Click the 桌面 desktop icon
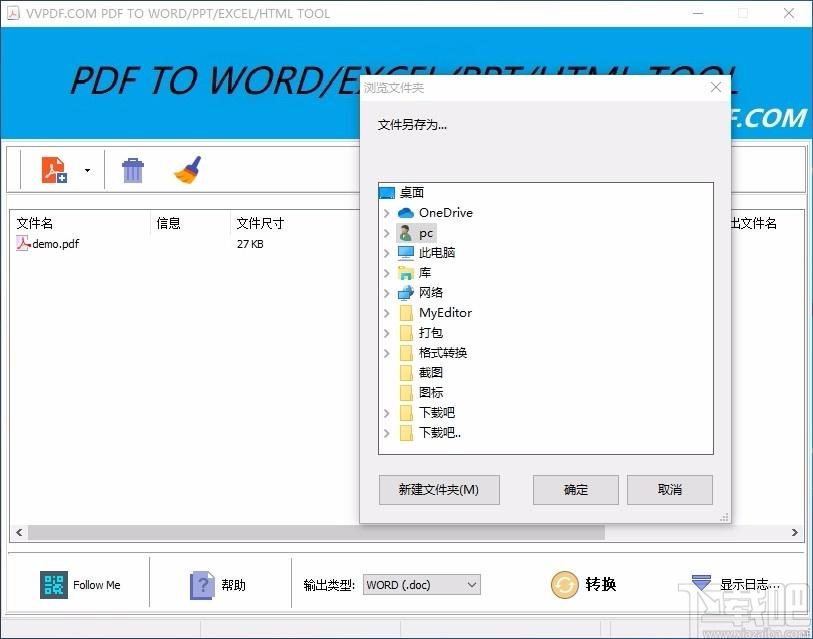This screenshot has width=813, height=639. point(387,193)
